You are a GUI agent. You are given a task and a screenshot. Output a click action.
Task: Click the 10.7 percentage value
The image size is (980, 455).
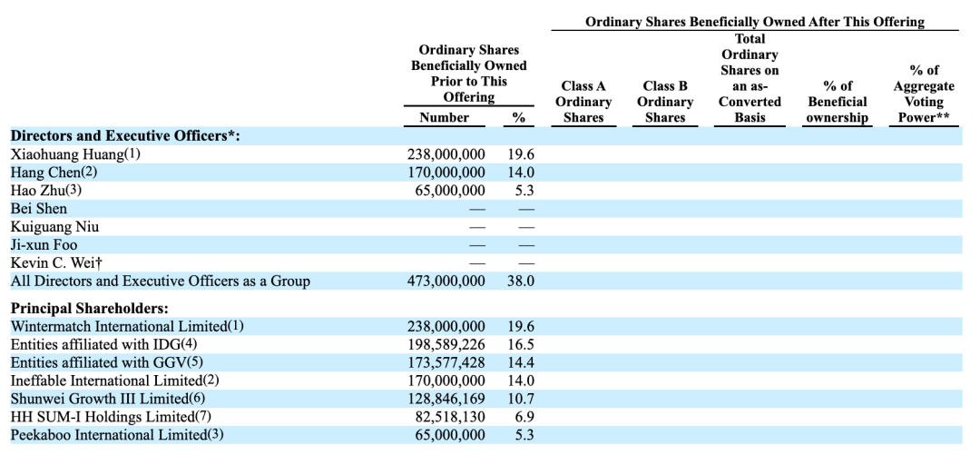point(521,398)
